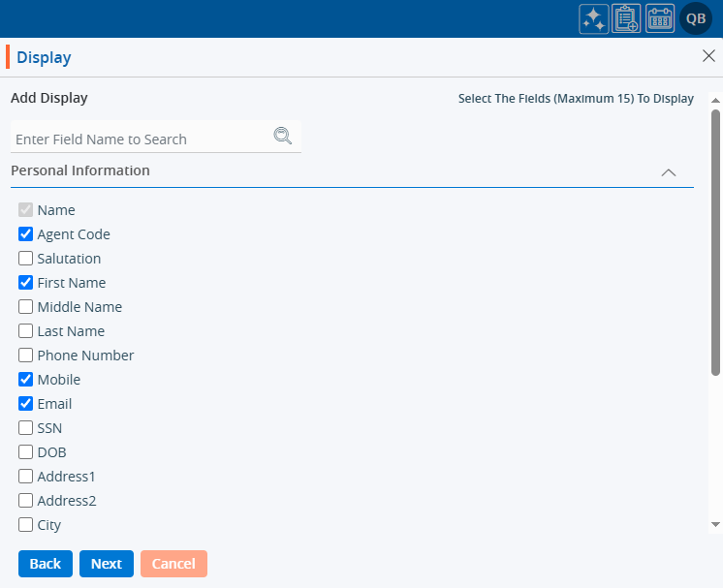Open the add task clipboard icon
This screenshot has width=723, height=588.
[626, 18]
